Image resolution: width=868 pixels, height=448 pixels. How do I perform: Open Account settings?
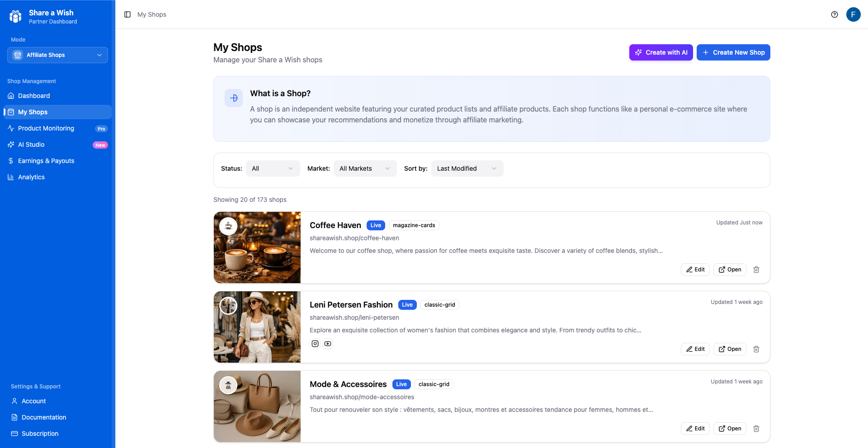[x=57, y=401]
